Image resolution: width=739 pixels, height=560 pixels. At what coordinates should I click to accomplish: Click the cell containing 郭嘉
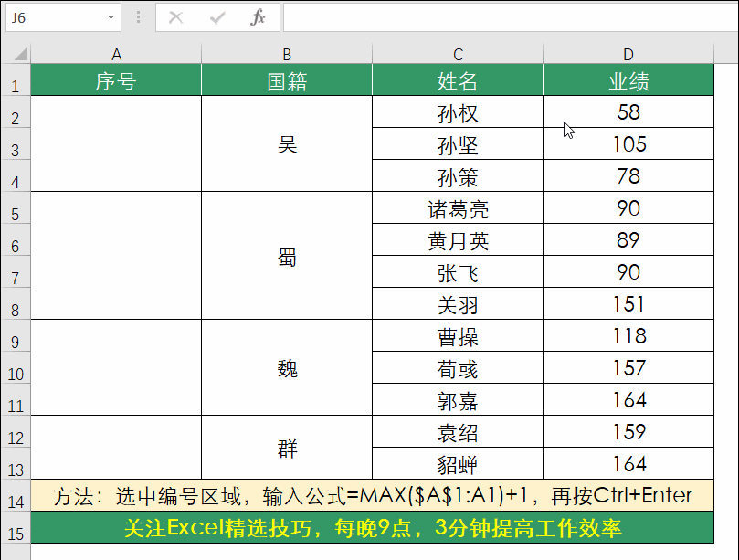458,400
